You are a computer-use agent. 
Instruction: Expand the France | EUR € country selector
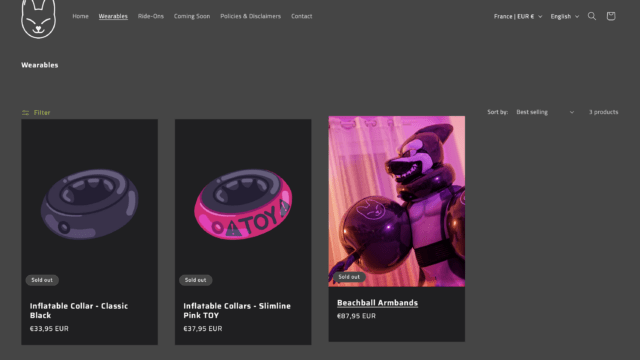(x=518, y=16)
